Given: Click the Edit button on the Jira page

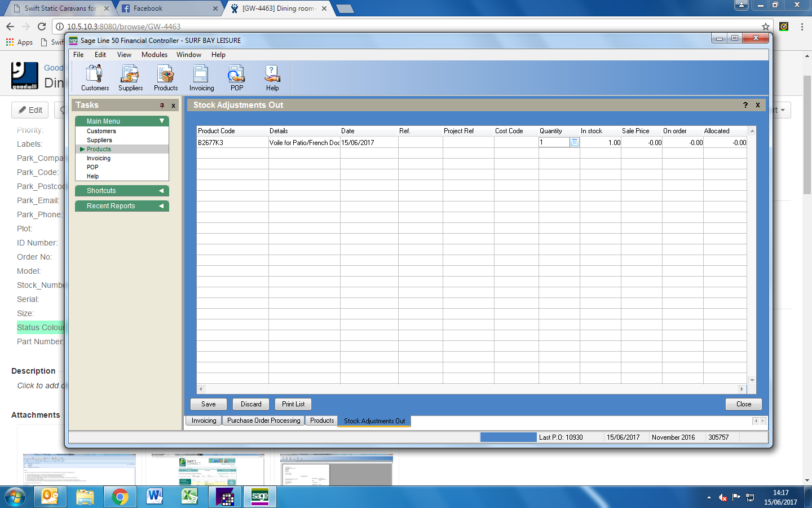Looking at the screenshot, I should pyautogui.click(x=30, y=110).
